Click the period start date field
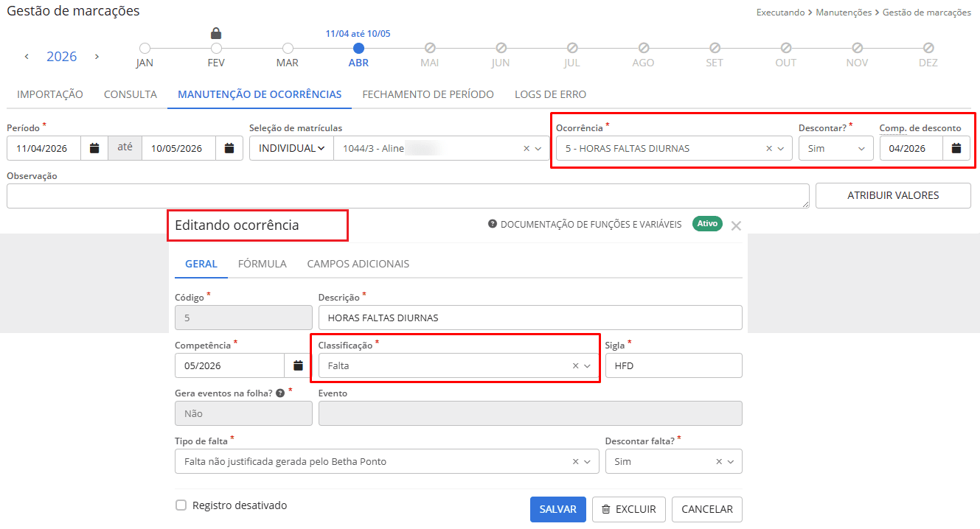Screen dimensions: 980x529 (44, 148)
